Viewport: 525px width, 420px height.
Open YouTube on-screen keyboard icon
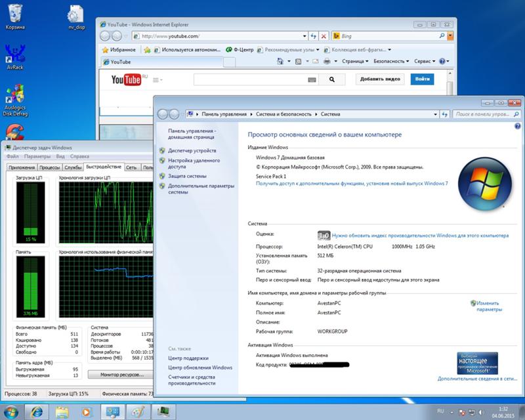click(312, 79)
